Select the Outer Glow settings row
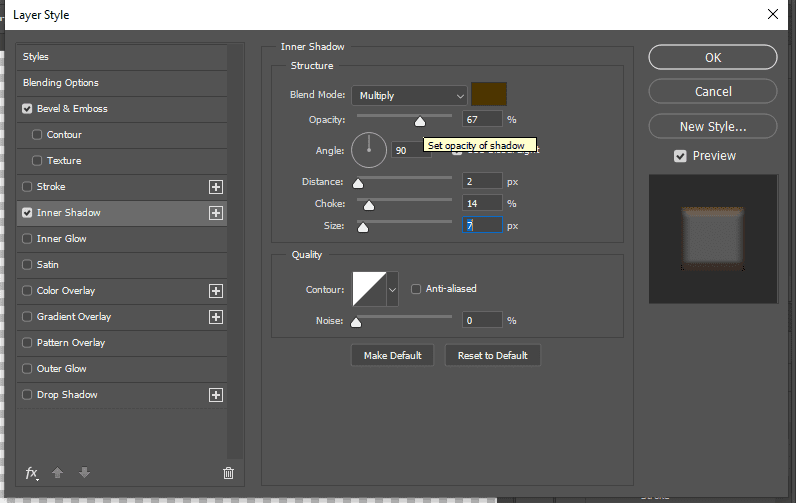Viewport: 796px width, 503px height. (x=122, y=368)
